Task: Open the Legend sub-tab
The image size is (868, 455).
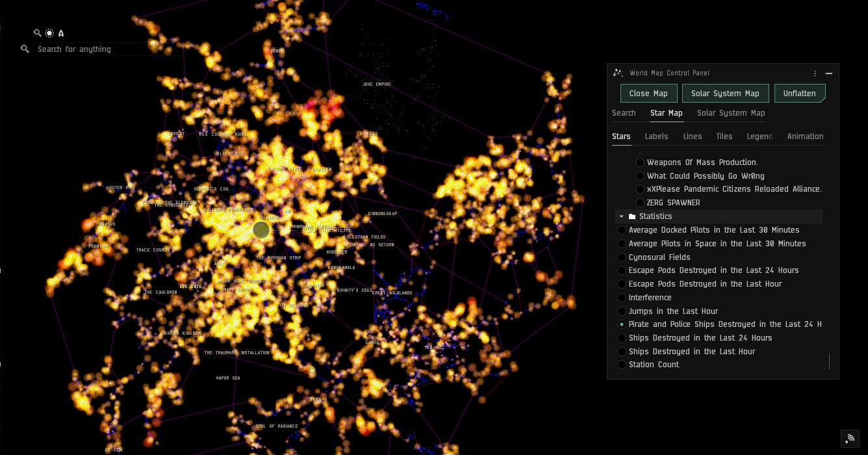Action: (x=759, y=136)
